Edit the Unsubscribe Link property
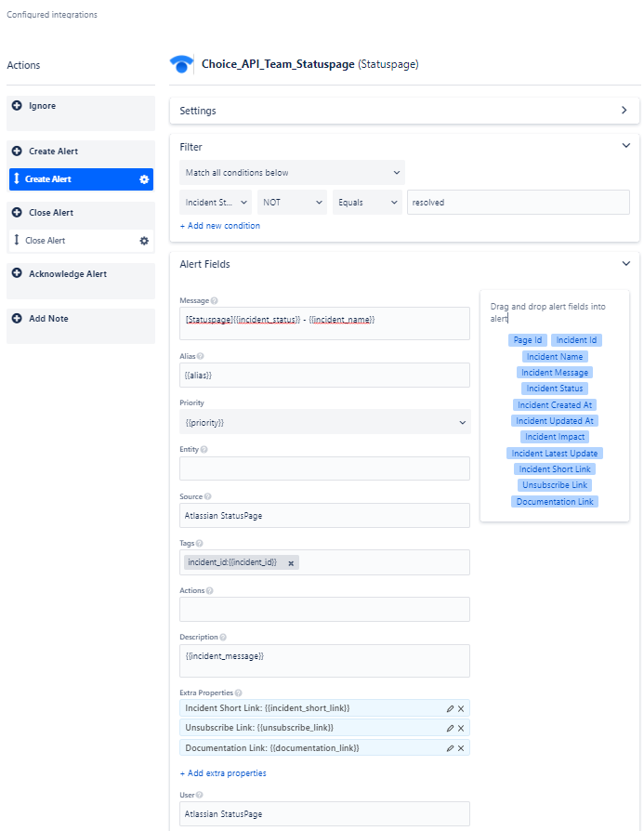Image resolution: width=644 pixels, height=831 pixels. [450, 728]
